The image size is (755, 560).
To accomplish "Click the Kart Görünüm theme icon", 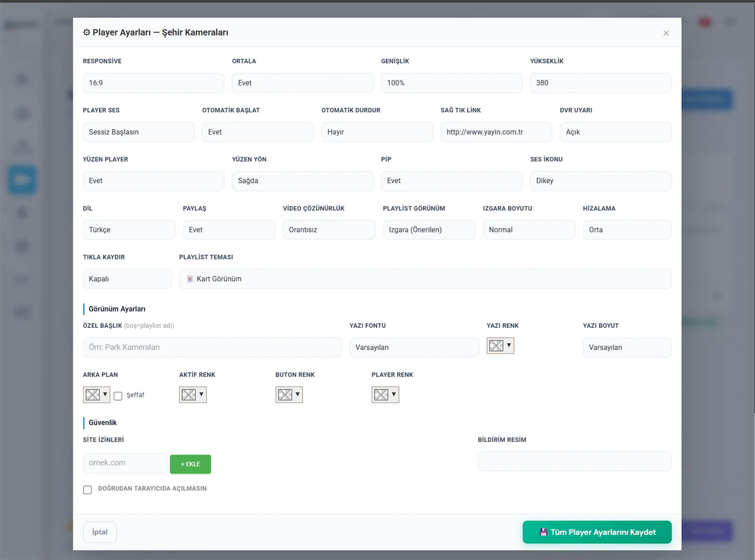I will [x=190, y=279].
